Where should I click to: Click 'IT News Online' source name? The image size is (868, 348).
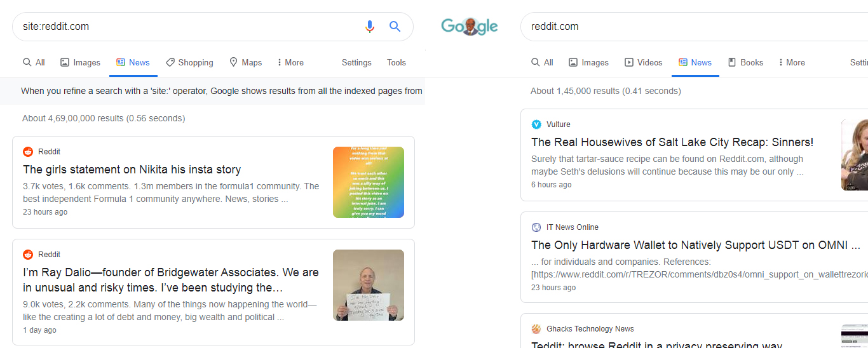(x=573, y=227)
